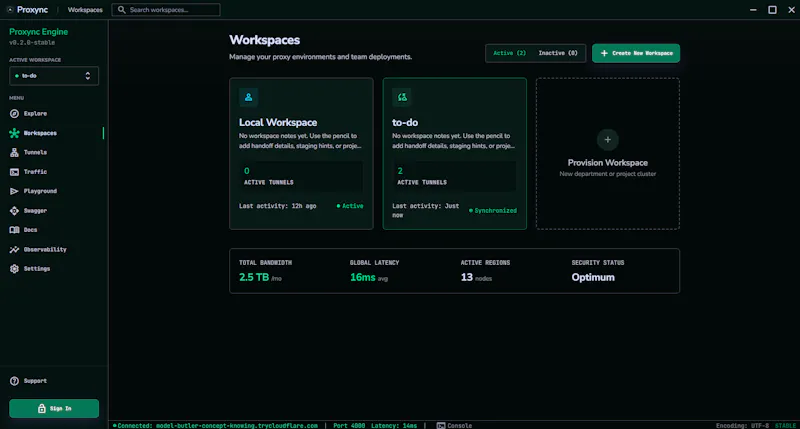Click the Proxync Engine heading
Image resolution: width=800 pixels, height=429 pixels.
pos(38,32)
